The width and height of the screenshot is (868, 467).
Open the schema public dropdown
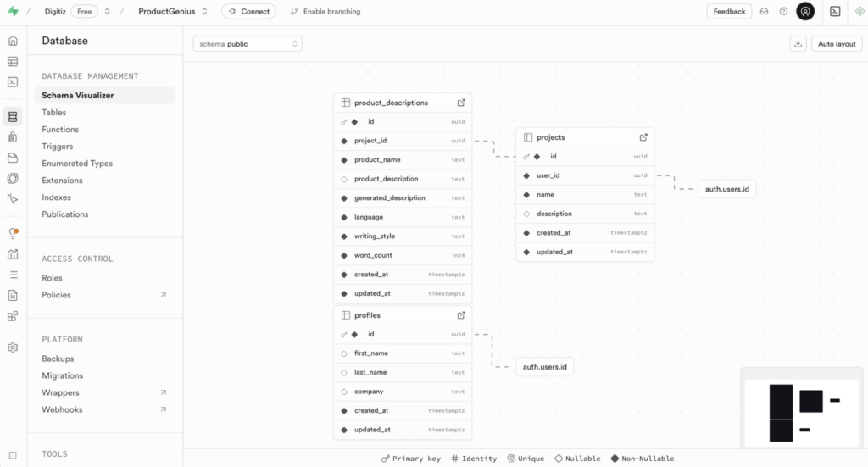click(248, 44)
